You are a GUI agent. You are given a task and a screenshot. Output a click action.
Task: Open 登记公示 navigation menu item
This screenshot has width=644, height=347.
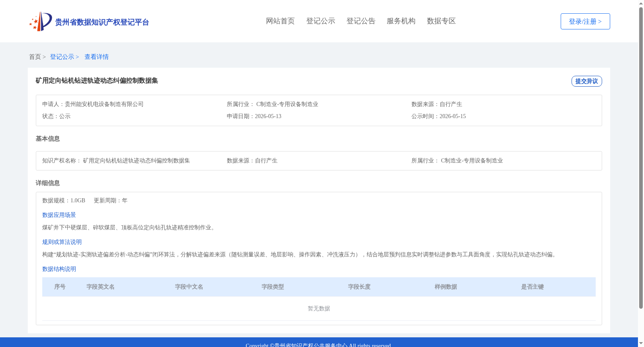point(320,21)
